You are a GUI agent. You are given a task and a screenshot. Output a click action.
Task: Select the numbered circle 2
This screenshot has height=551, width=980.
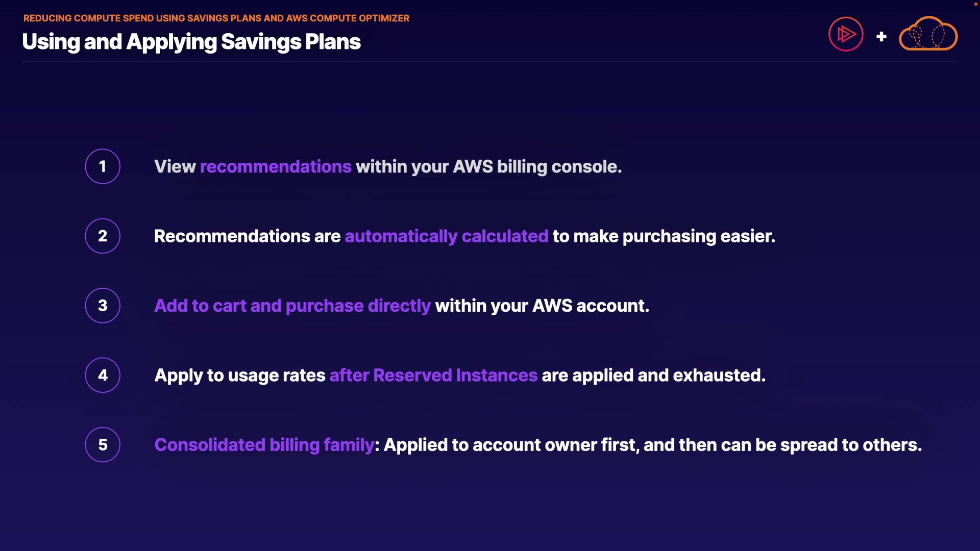[103, 236]
